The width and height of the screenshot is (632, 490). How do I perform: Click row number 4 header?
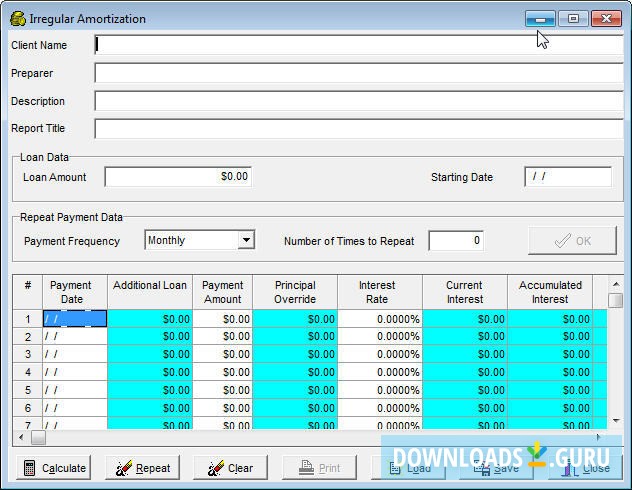click(x=28, y=372)
